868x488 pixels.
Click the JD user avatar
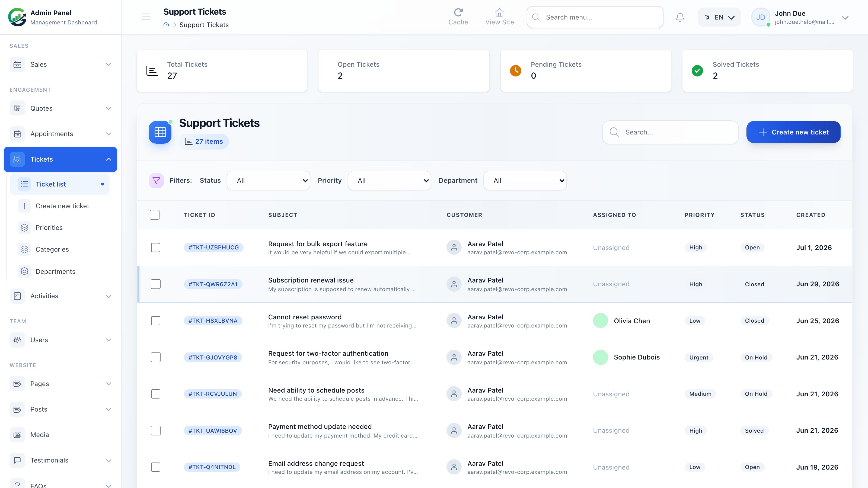click(x=761, y=17)
